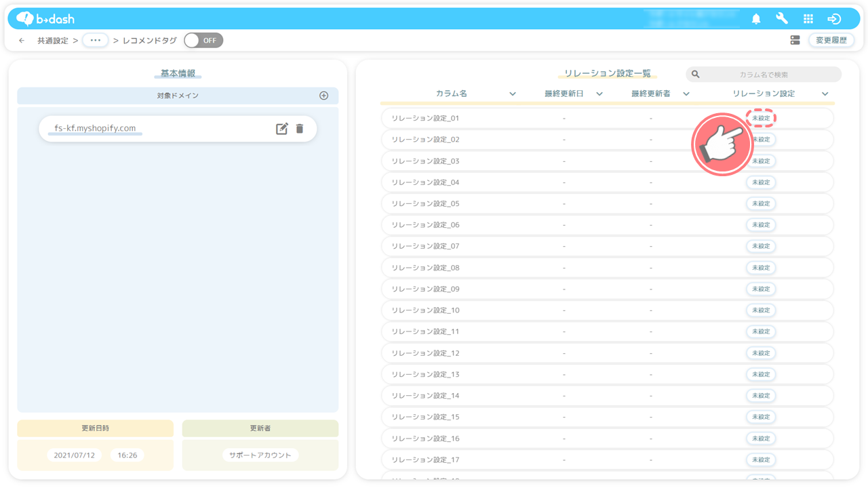
Task: Open the server/database icon near 変更履歴
Action: click(x=795, y=40)
